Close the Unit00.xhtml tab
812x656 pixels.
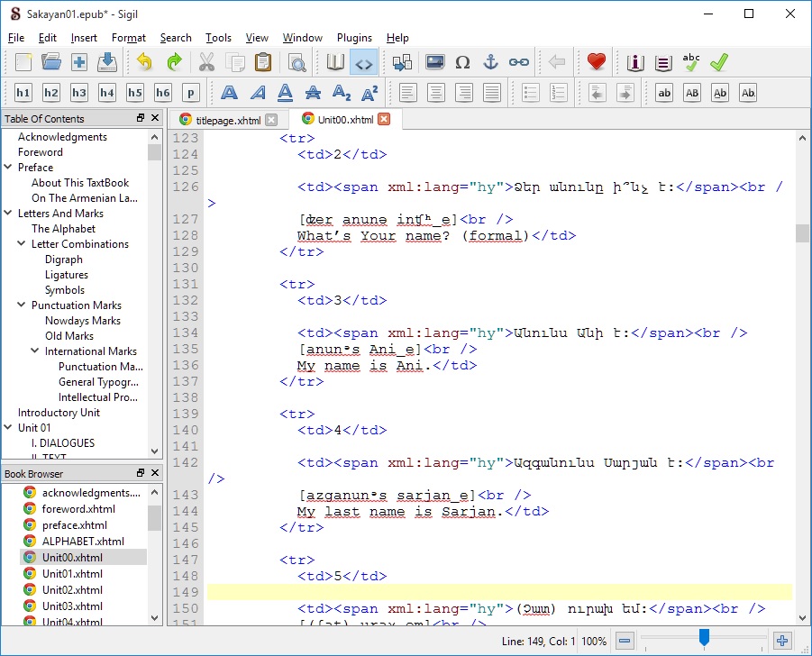click(384, 119)
